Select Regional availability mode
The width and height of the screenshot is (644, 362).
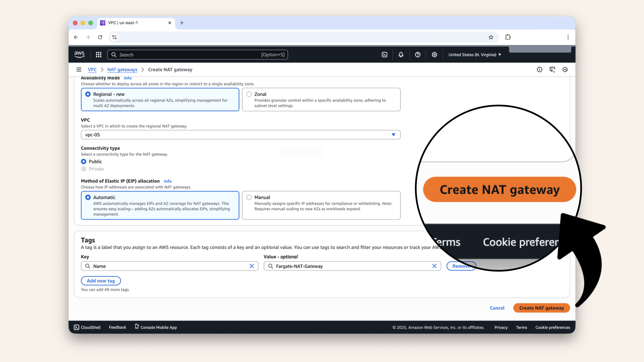[x=88, y=94]
